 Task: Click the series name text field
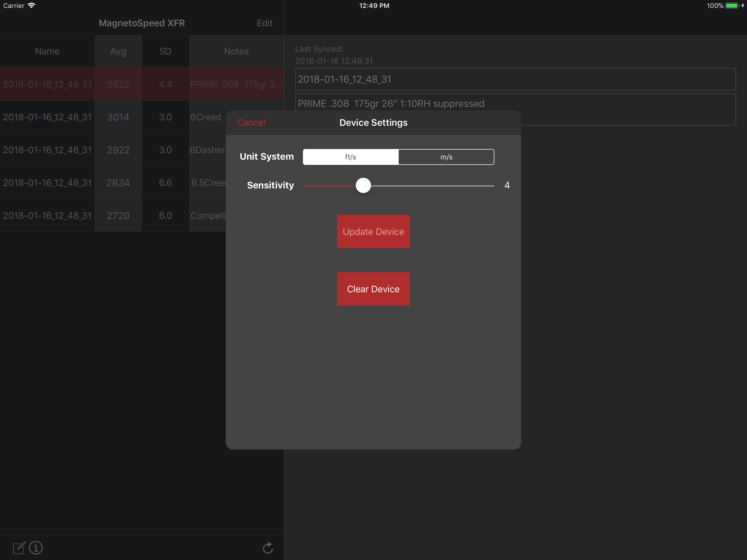click(x=515, y=79)
